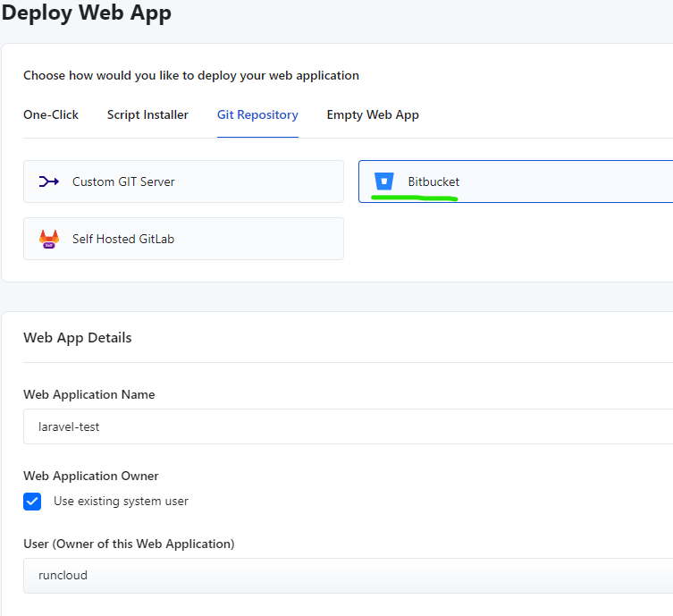Click the Custom GIT Server branch icon
This screenshot has width=673, height=616.
pyautogui.click(x=48, y=181)
